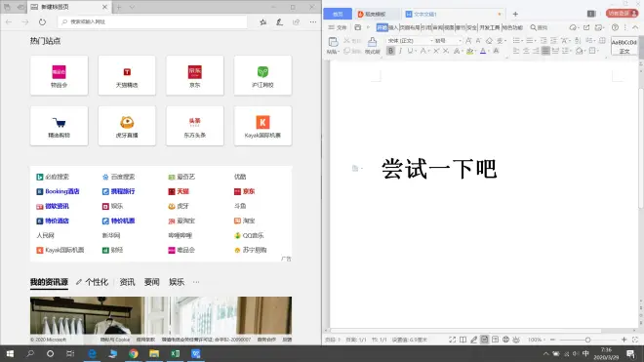Image resolution: width=644 pixels, height=362 pixels.
Task: Open the 虎牙直播 top site tile
Action: 127,126
